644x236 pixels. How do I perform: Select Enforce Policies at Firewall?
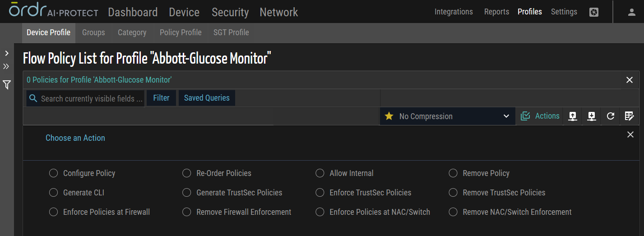click(54, 212)
